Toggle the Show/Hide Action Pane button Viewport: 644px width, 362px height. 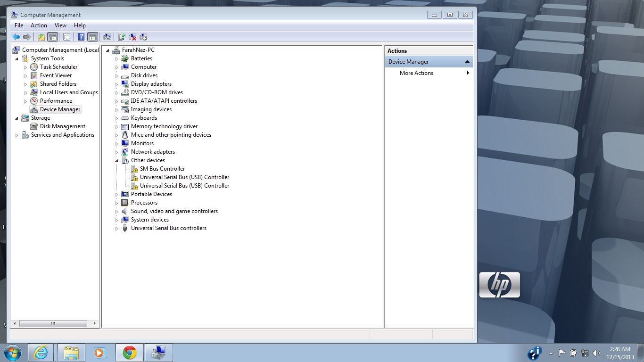(x=92, y=37)
